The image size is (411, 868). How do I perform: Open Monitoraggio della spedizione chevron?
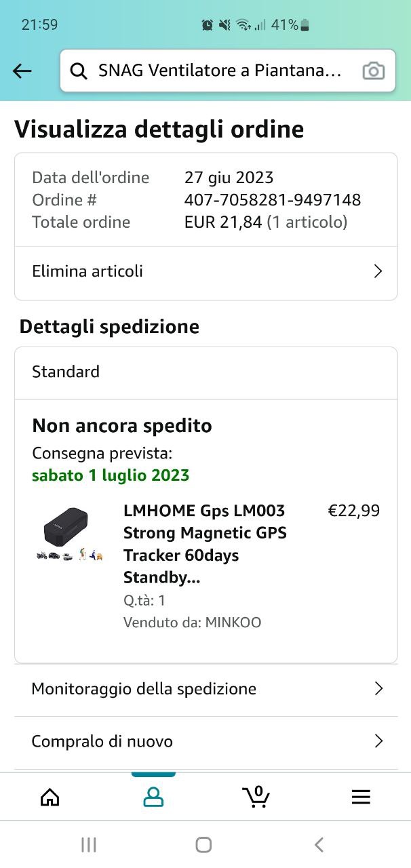378,689
